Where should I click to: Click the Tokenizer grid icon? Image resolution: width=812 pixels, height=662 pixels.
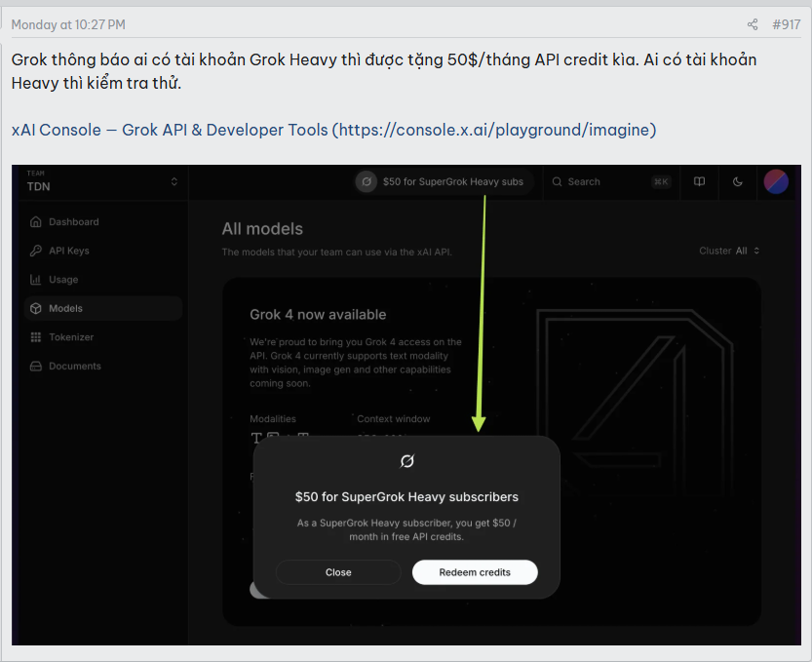click(36, 337)
